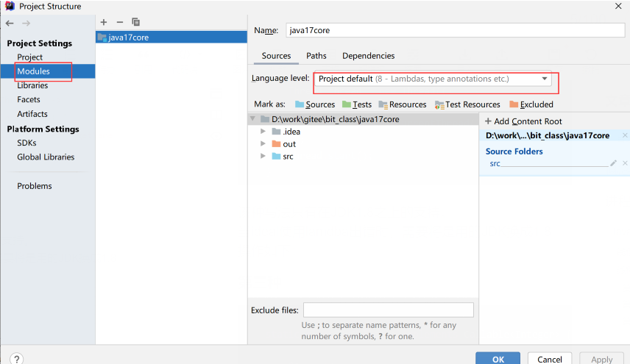Image resolution: width=630 pixels, height=364 pixels.
Task: Add a new module with plus icon
Action: point(104,22)
